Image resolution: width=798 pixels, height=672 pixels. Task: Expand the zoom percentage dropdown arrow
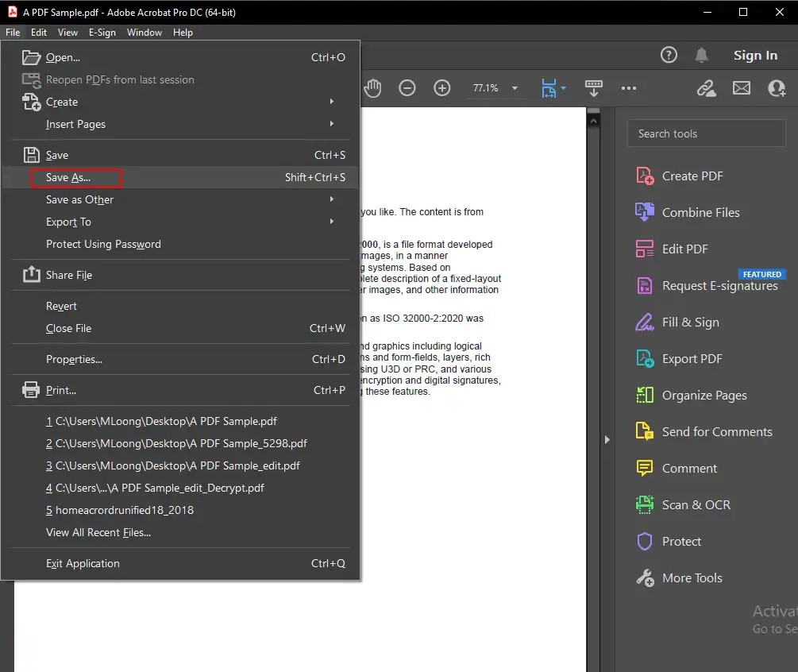(x=515, y=88)
